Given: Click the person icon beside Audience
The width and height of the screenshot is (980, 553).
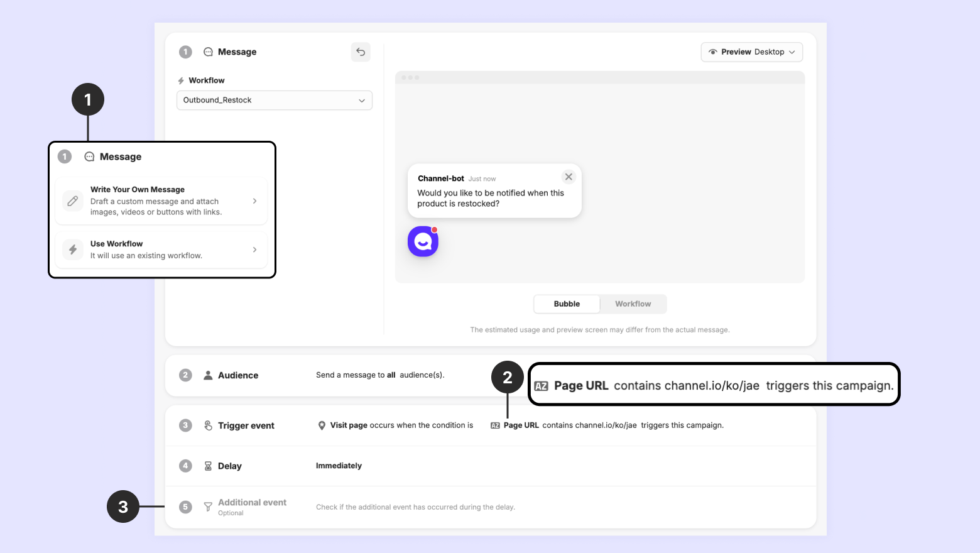Looking at the screenshot, I should pos(208,375).
